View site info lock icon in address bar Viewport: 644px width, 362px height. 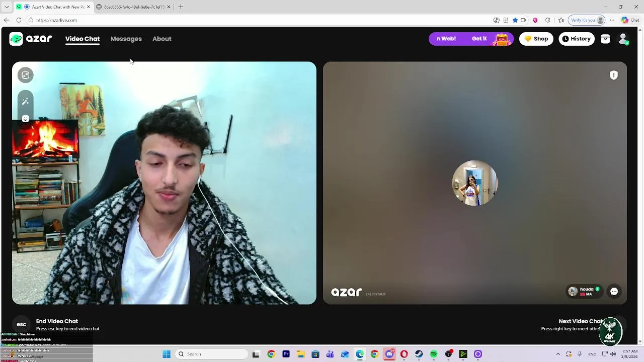(x=31, y=20)
